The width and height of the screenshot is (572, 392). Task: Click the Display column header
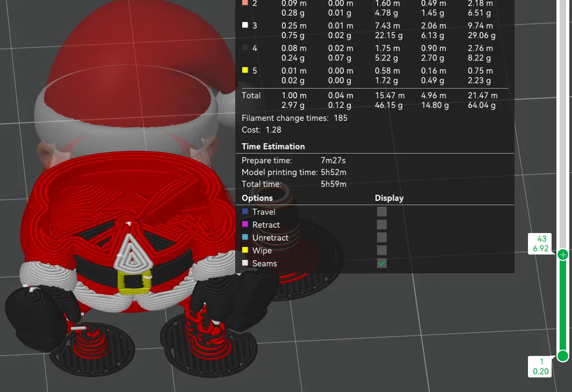[389, 198]
